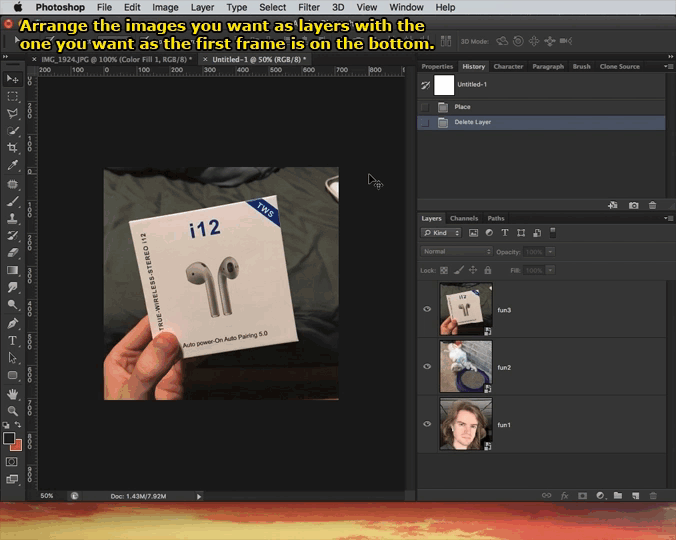This screenshot has height=540, width=676.
Task: Toggle pixel layer filter
Action: point(473,233)
